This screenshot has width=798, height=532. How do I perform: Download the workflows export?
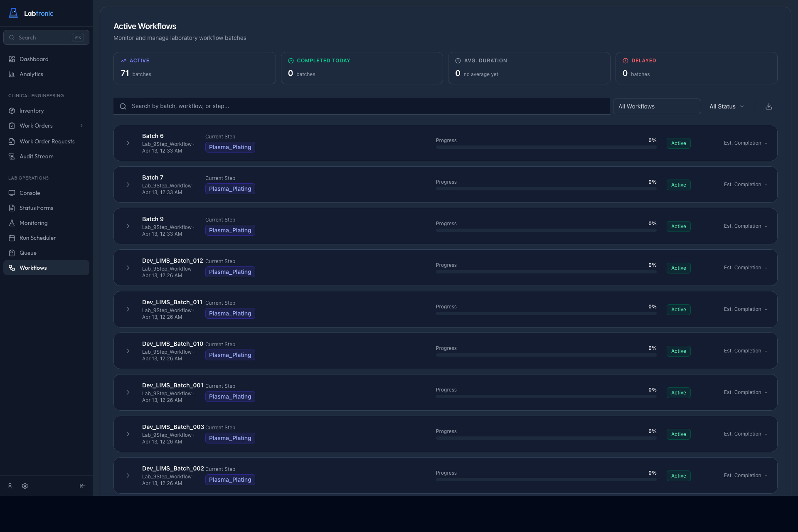768,106
